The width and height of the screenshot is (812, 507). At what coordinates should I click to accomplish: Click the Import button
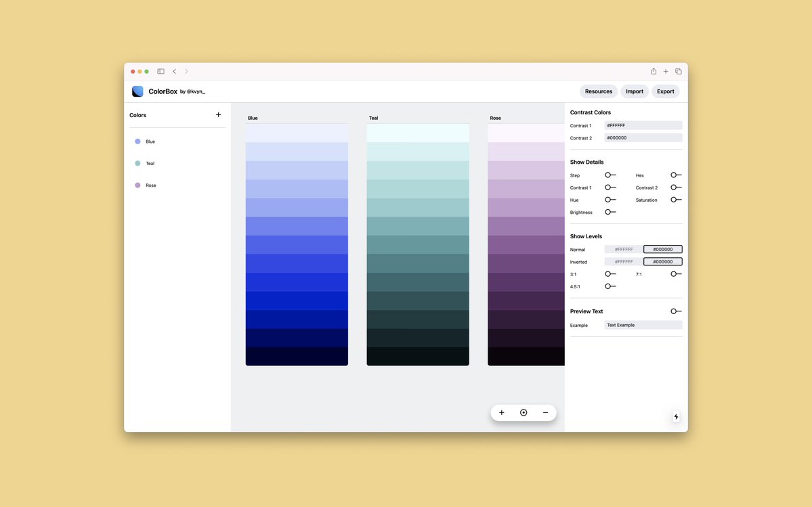(635, 91)
